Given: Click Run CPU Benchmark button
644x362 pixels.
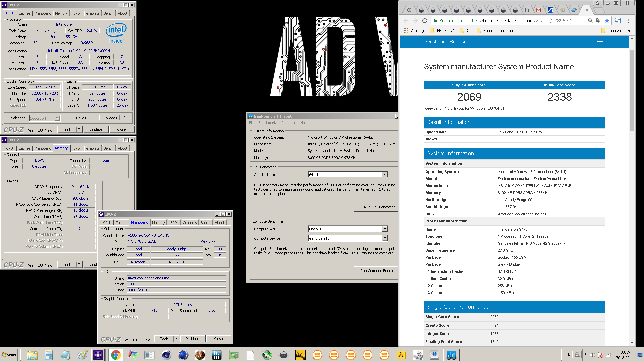Looking at the screenshot, I should pos(376,207).
